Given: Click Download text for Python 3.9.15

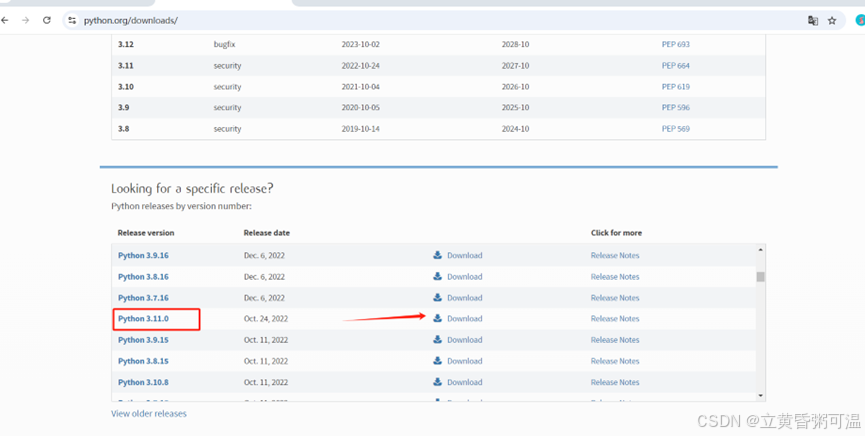Looking at the screenshot, I should pos(464,340).
